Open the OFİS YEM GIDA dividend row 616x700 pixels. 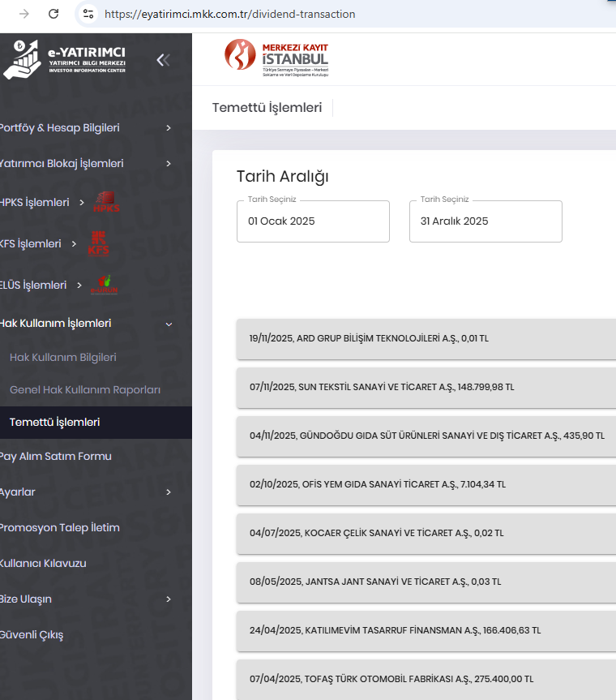point(426,485)
